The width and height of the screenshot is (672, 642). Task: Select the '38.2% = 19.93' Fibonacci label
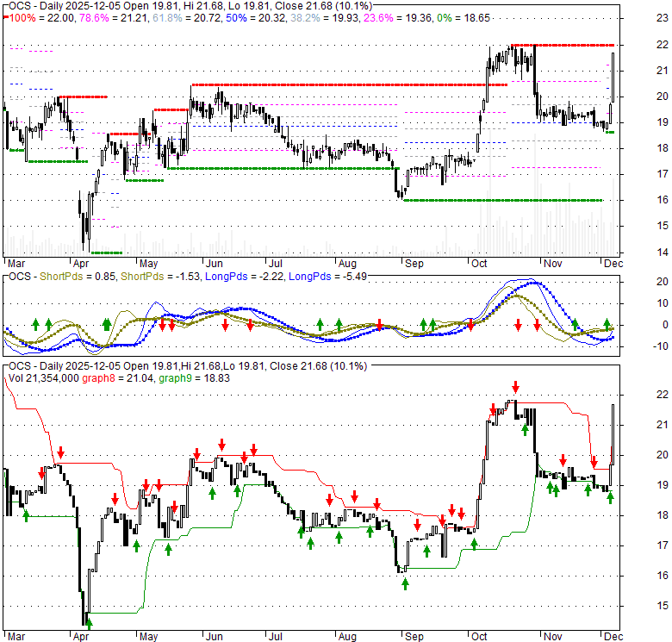[325, 18]
